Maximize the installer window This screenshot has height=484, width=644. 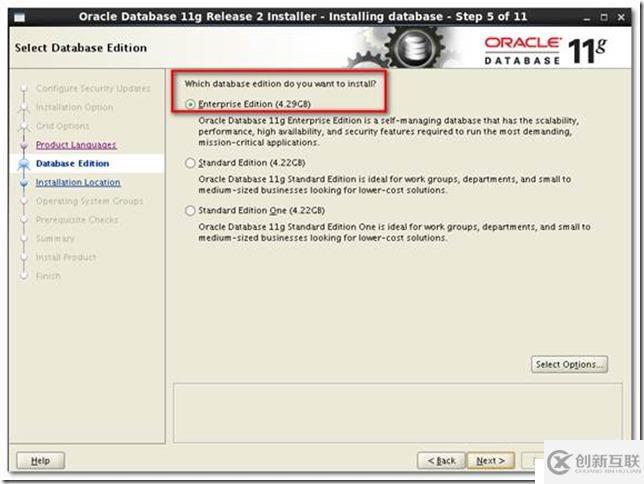[604, 17]
